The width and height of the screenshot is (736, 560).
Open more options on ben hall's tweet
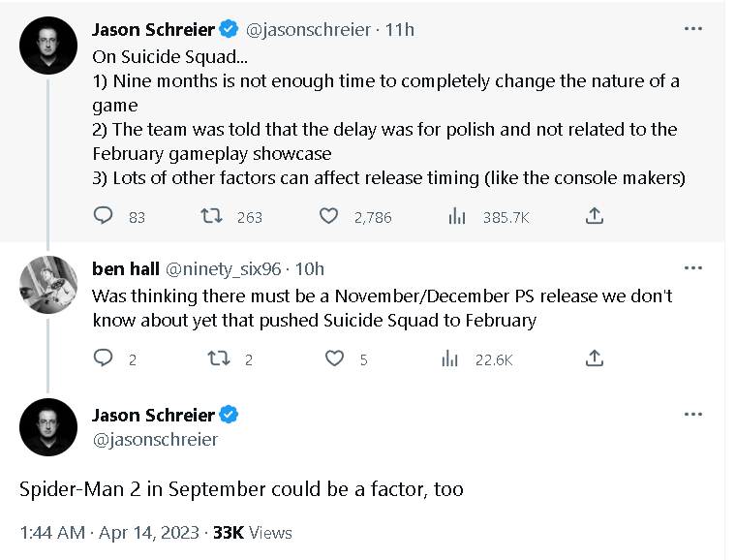point(692,267)
